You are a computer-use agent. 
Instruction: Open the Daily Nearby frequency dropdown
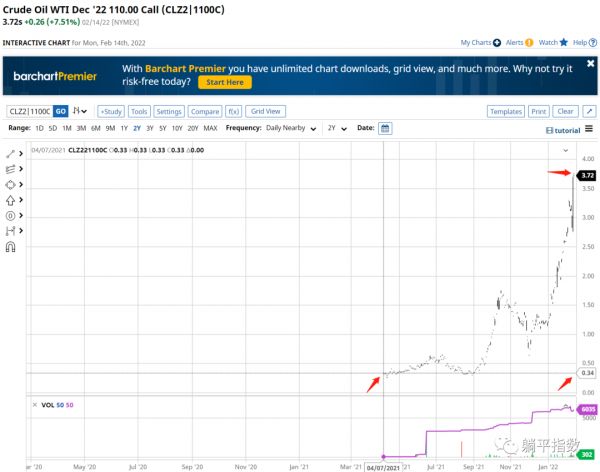pos(294,128)
